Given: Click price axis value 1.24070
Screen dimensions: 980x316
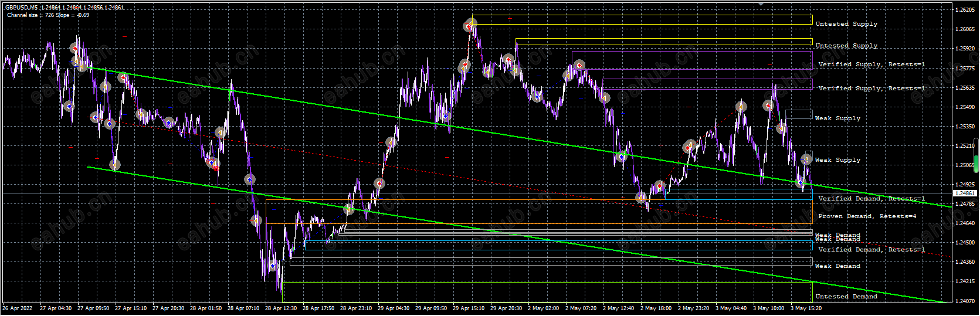Looking at the screenshot, I should pyautogui.click(x=965, y=301).
